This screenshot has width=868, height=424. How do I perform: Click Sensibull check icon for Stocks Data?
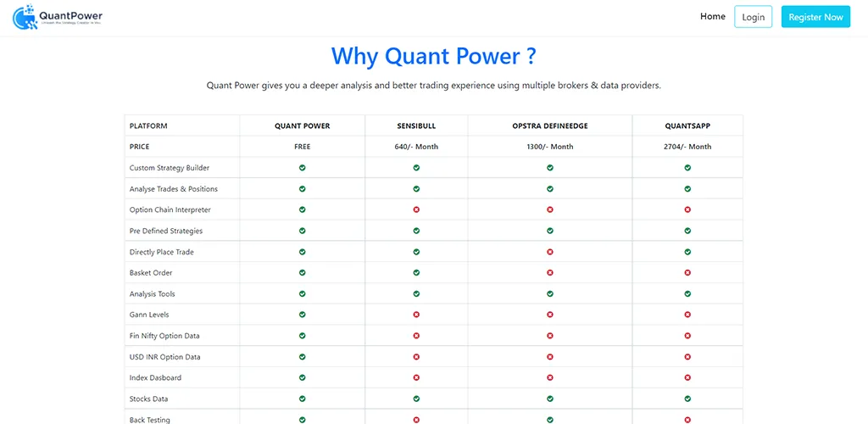416,399
